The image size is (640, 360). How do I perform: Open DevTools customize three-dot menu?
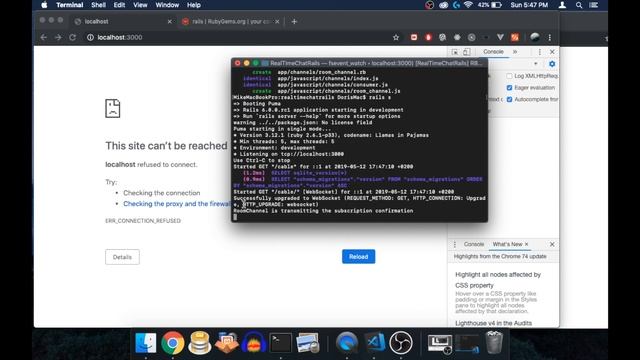(540, 52)
